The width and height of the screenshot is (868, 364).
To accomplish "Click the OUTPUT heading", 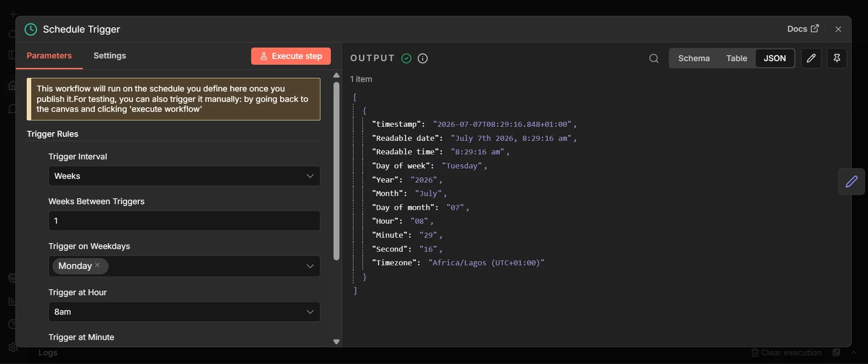I will pyautogui.click(x=372, y=58).
